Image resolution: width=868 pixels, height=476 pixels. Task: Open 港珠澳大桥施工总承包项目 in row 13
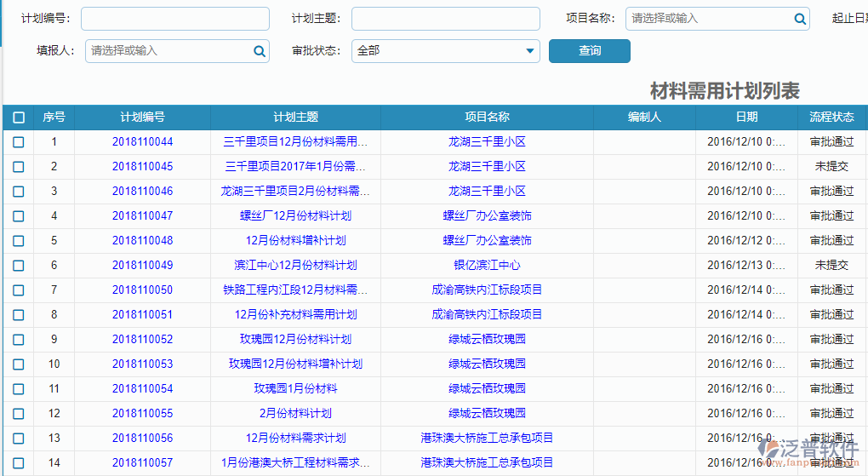click(487, 439)
